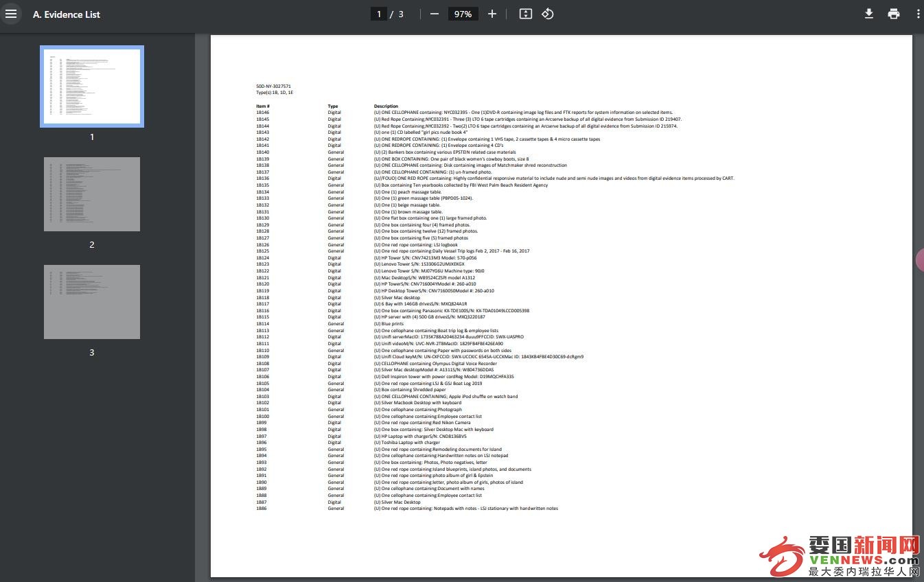
Task: Select page 1 thumbnail in the sidebar
Action: tap(92, 86)
